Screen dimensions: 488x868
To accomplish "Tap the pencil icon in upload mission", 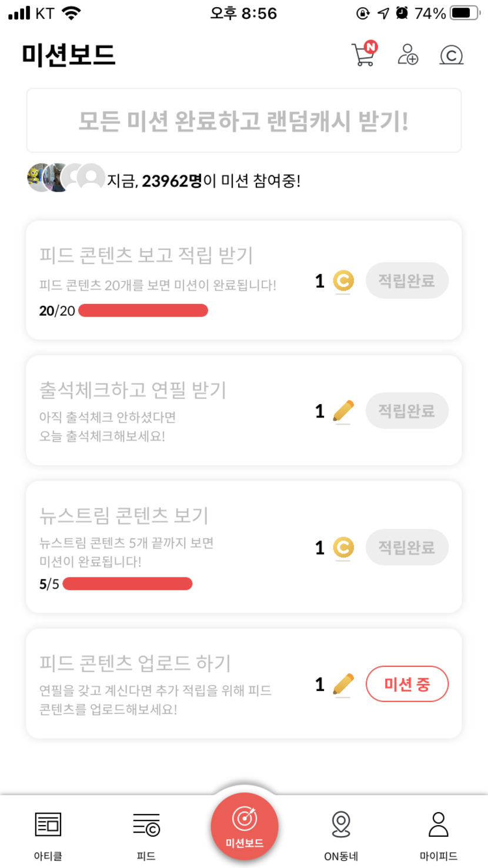I will 343,684.
